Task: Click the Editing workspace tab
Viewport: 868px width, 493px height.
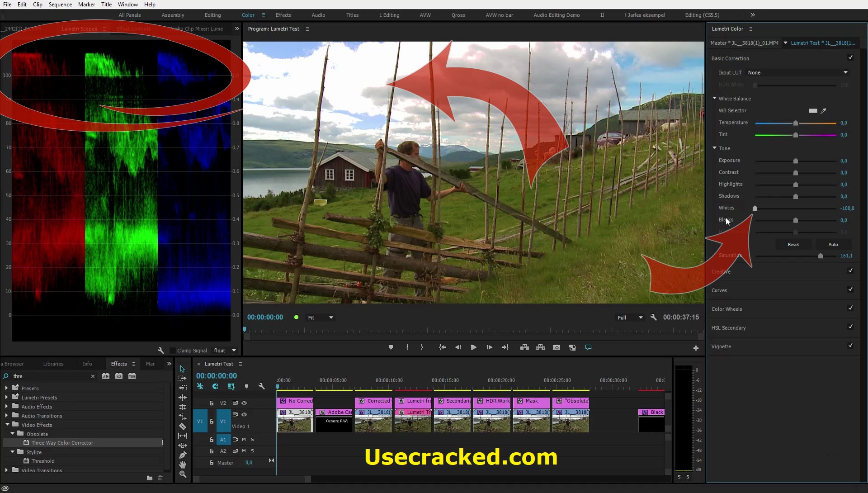Action: tap(213, 15)
